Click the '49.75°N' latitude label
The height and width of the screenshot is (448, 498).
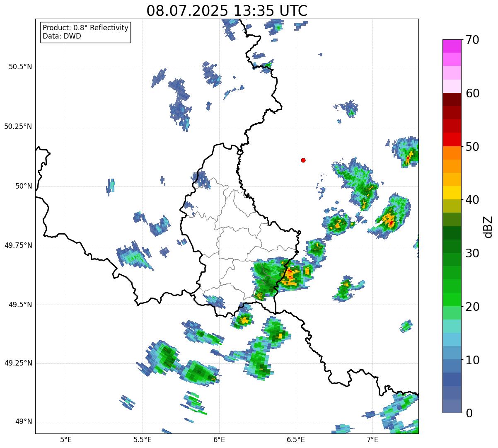[x=18, y=245]
